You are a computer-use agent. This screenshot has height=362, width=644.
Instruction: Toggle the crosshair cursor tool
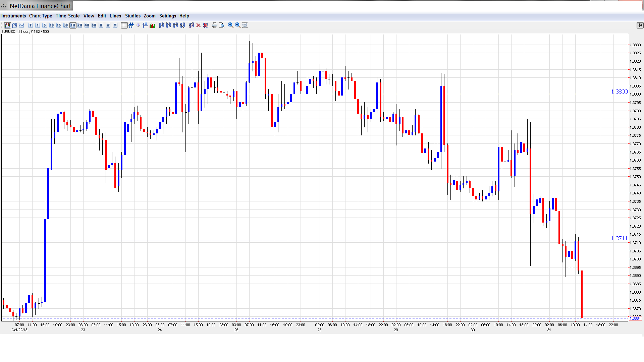pyautogui.click(x=124, y=25)
